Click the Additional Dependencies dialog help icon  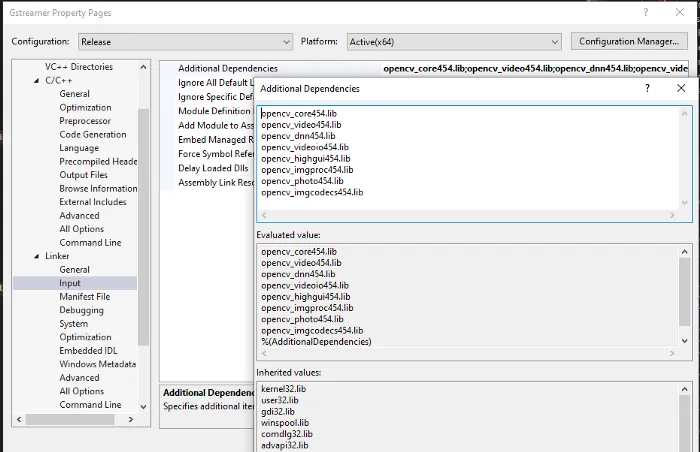tap(647, 88)
